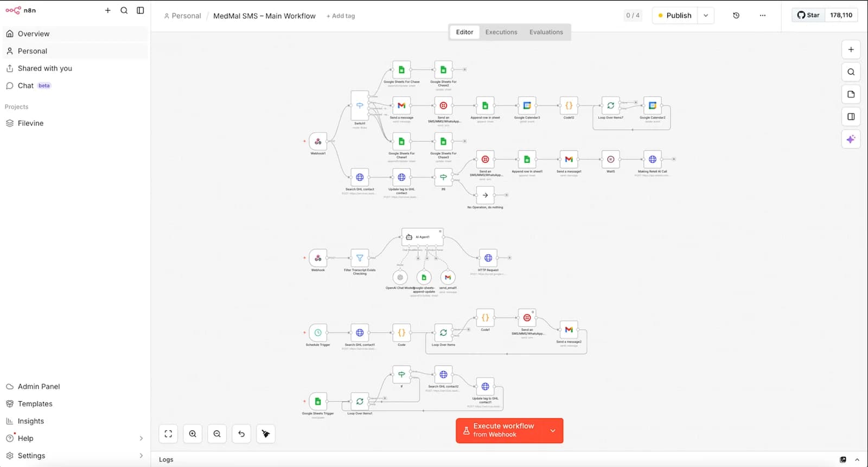Switch to the Editor tab
Screen dimensions: 868x467
464,32
